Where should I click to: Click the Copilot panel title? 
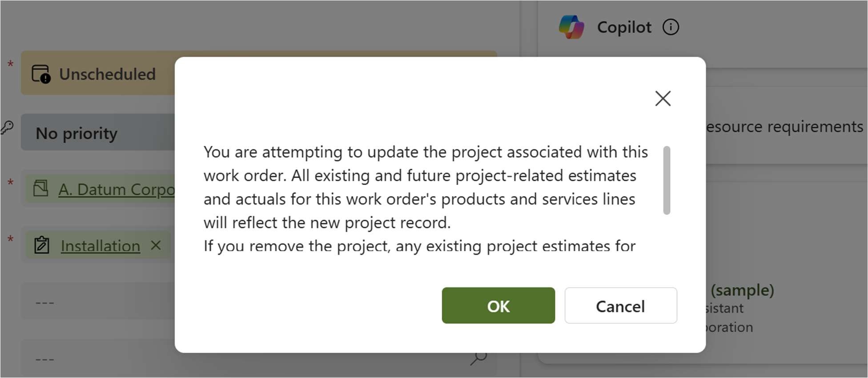[x=624, y=28]
